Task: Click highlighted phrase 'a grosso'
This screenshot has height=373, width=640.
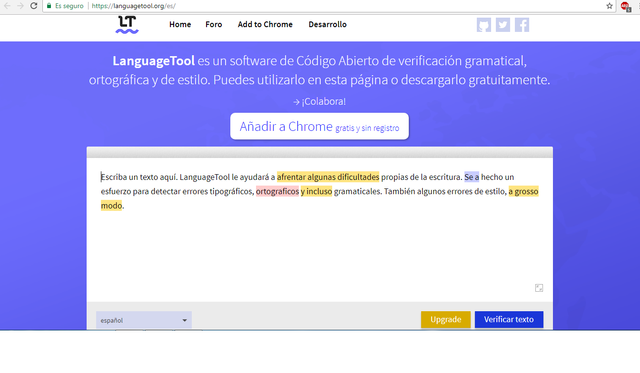Action: (x=523, y=191)
